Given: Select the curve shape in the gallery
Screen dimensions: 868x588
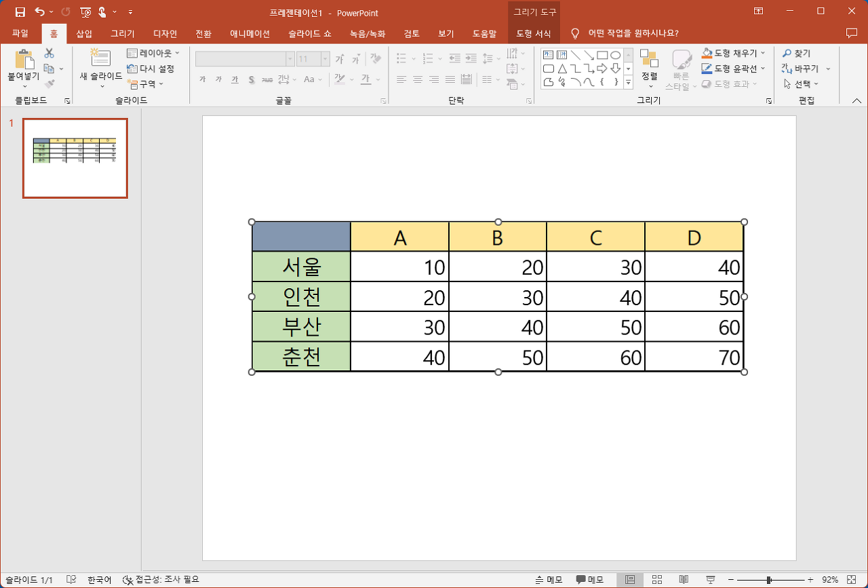Looking at the screenshot, I should click(x=589, y=82).
